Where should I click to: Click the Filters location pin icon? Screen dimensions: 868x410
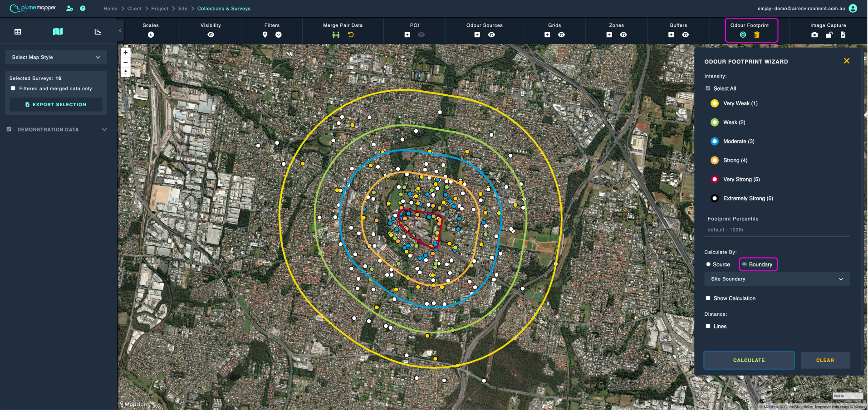tap(265, 35)
